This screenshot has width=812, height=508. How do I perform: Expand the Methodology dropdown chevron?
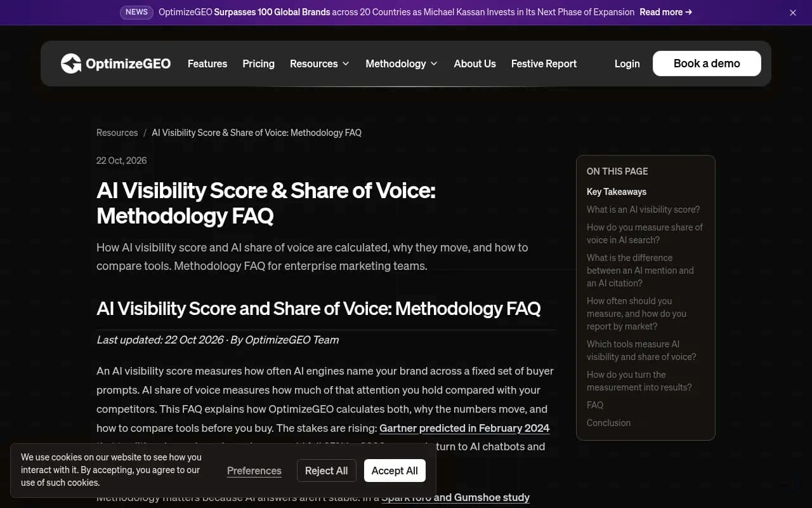[x=434, y=63]
